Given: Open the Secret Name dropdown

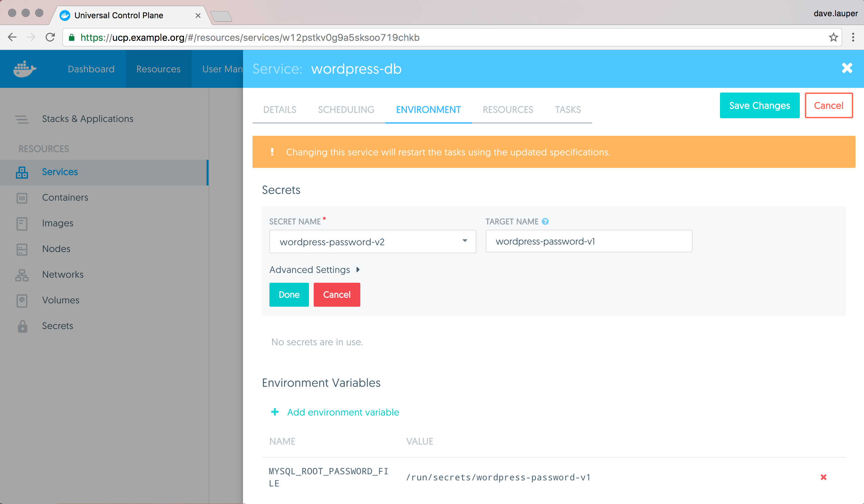Looking at the screenshot, I should click(373, 242).
